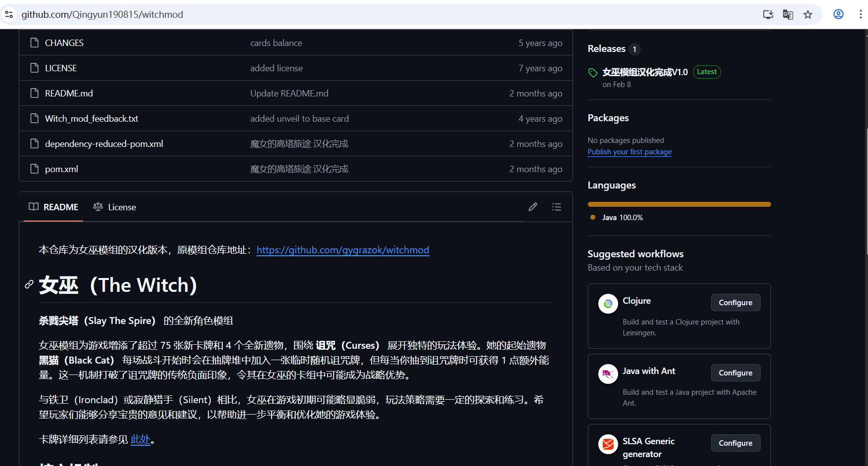Click the file icon next to LICENSE
The height and width of the screenshot is (466, 868).
click(34, 68)
